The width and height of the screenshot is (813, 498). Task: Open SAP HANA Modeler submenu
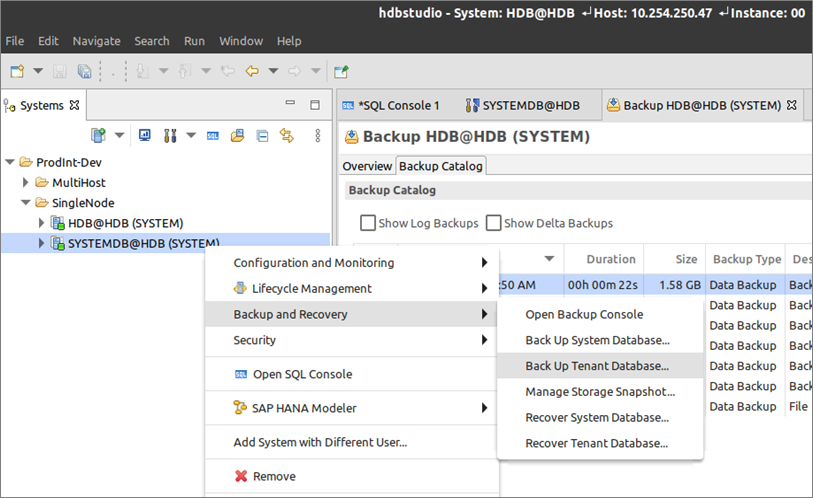(x=352, y=408)
